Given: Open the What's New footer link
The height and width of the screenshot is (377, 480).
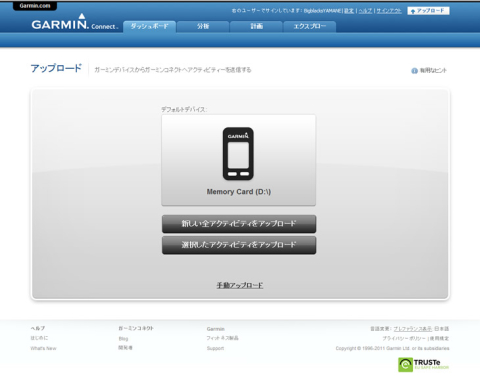Looking at the screenshot, I should (x=43, y=348).
